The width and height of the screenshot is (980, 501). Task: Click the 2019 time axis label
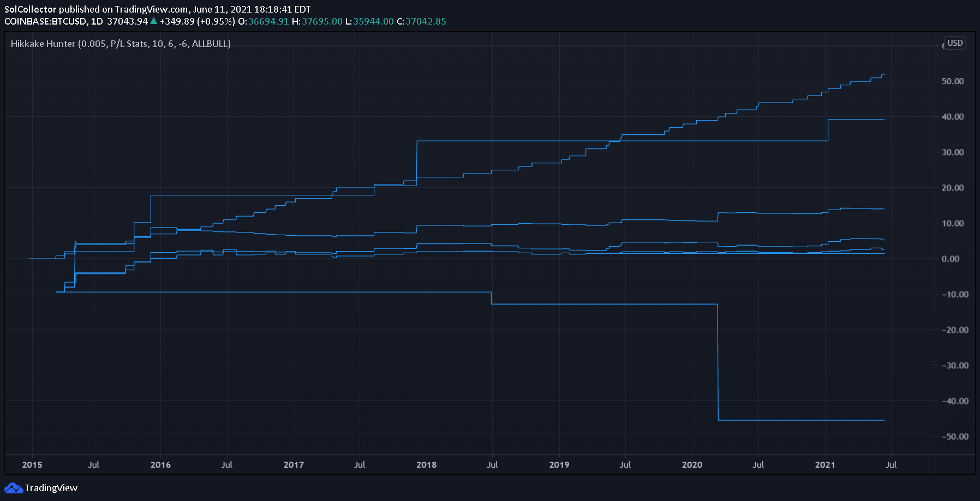point(559,465)
